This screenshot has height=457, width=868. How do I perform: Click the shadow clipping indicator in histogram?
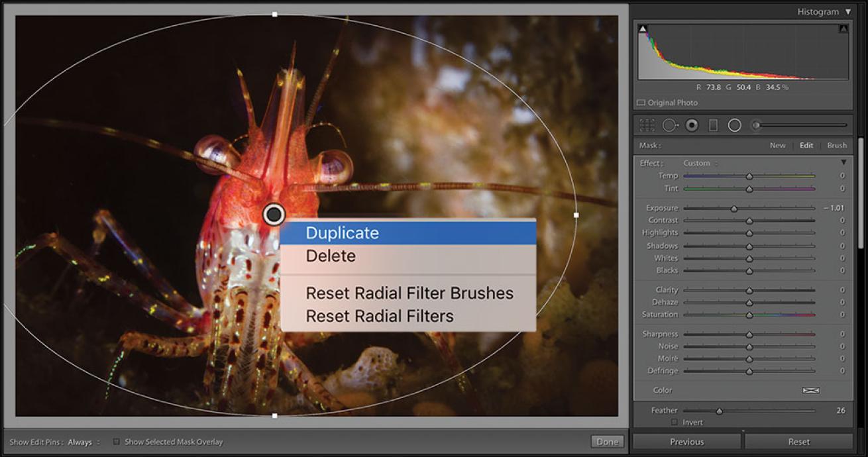click(x=643, y=28)
